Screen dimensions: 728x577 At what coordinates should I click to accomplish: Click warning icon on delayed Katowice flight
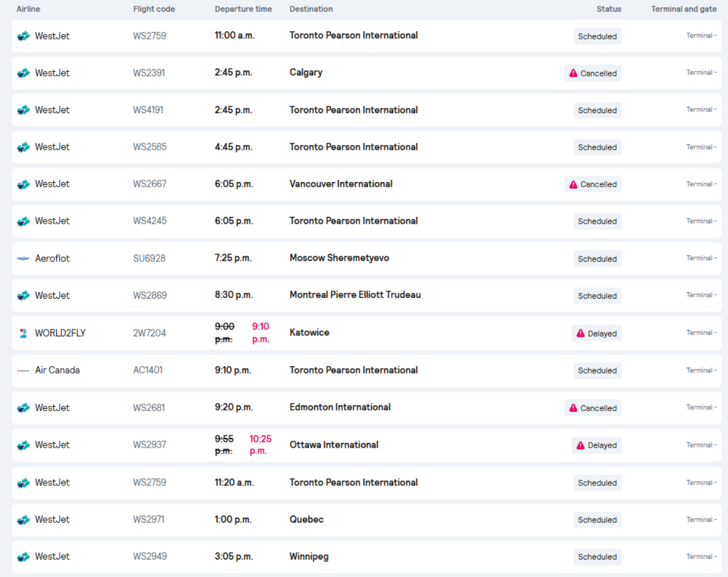[x=581, y=333]
